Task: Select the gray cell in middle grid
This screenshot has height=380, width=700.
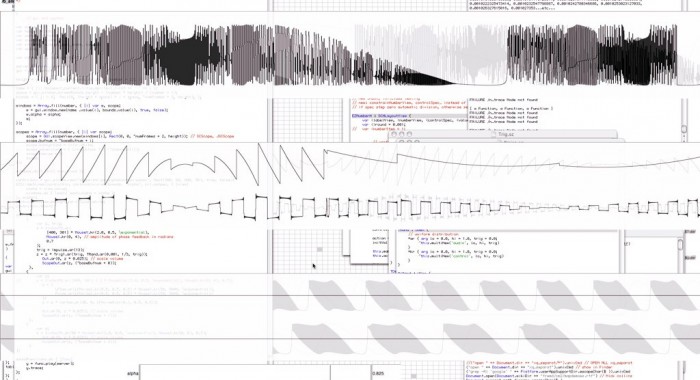Action: click(320, 249)
